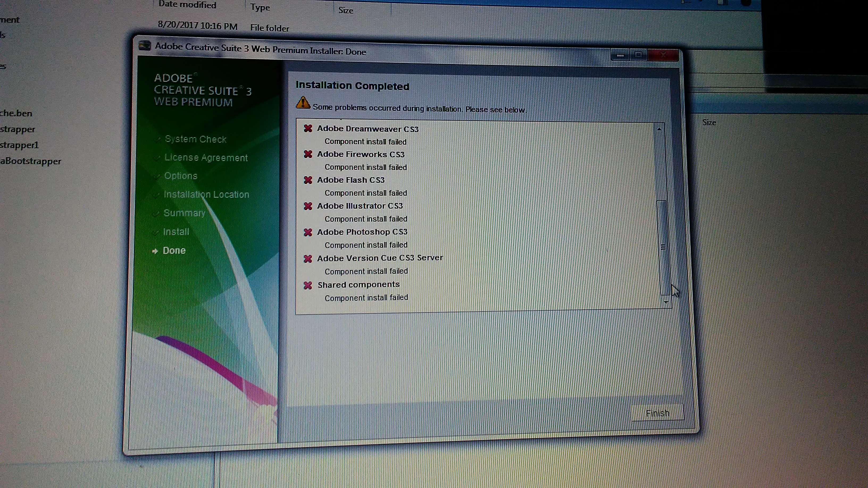Click the Type column header
Screen dimensions: 868x488
[x=260, y=7]
